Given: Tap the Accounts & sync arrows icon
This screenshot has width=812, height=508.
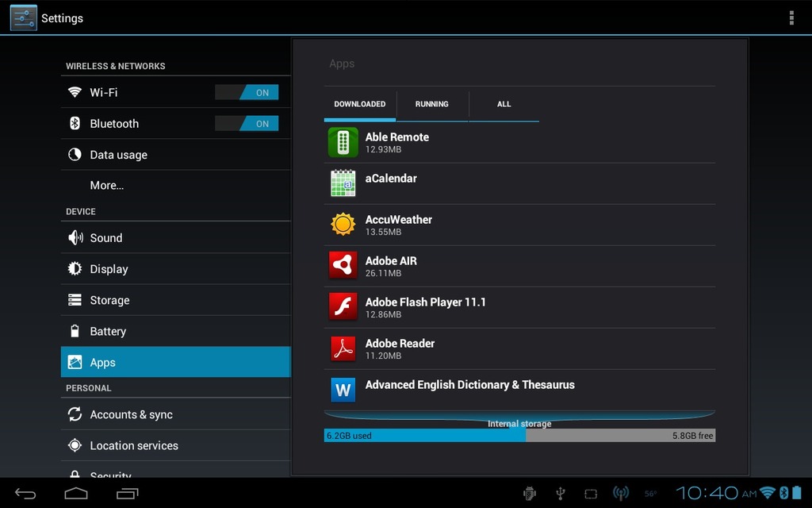Looking at the screenshot, I should [x=75, y=414].
